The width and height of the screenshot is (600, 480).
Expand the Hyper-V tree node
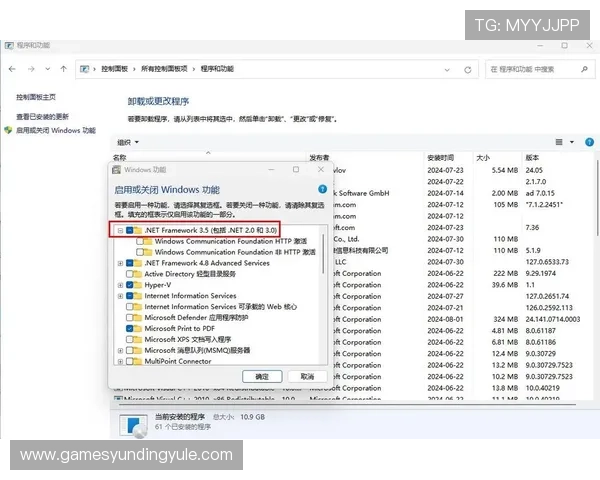tap(120, 285)
